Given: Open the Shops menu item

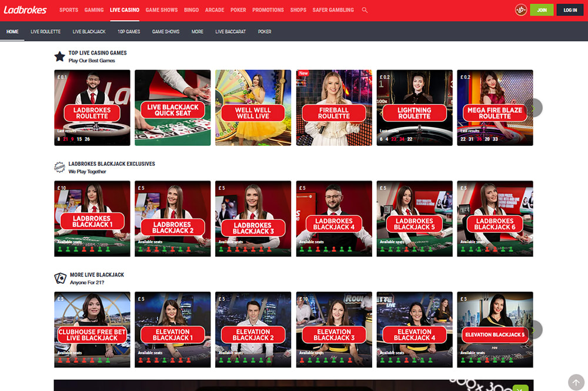Looking at the screenshot, I should coord(298,10).
